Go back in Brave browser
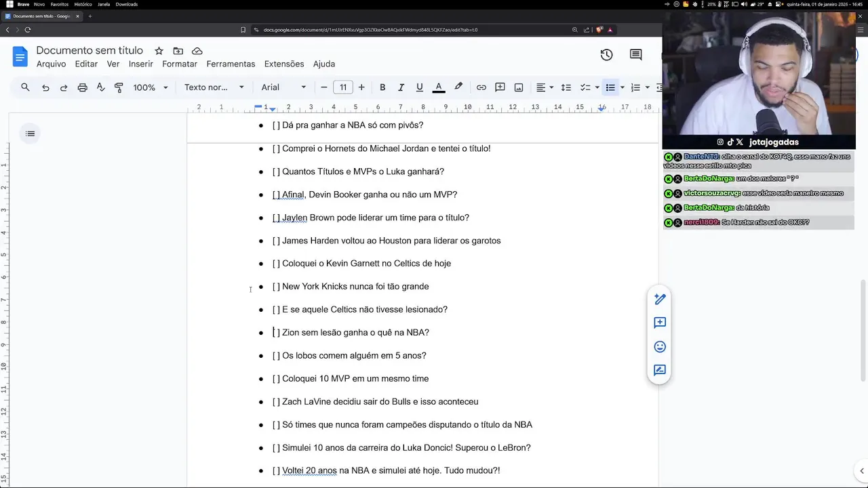The height and width of the screenshot is (488, 868). pos(7,30)
